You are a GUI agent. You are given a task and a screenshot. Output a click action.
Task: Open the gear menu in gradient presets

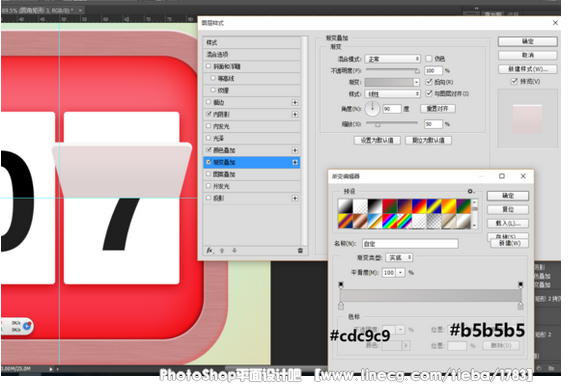(471, 191)
